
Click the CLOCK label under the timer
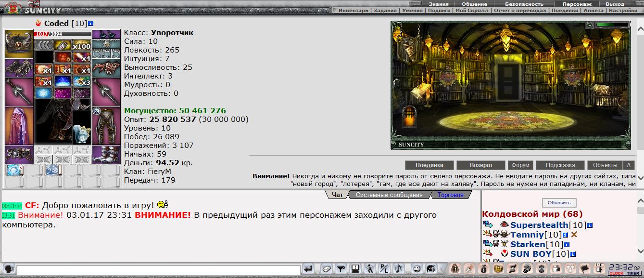(616, 274)
